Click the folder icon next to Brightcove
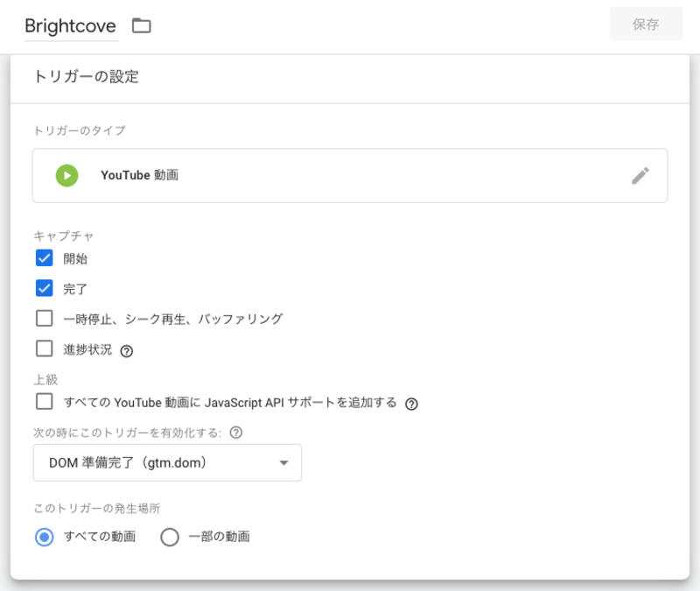Screen dimensions: 700x591 coord(142,25)
